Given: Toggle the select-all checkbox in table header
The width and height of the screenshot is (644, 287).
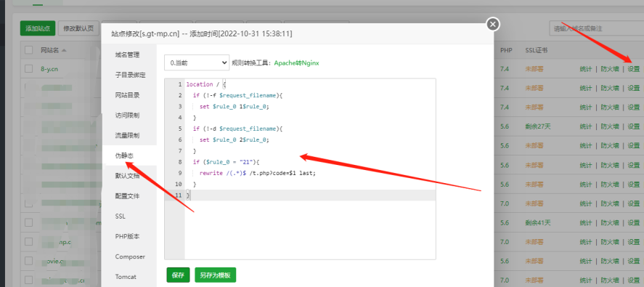Looking at the screenshot, I should [28, 50].
